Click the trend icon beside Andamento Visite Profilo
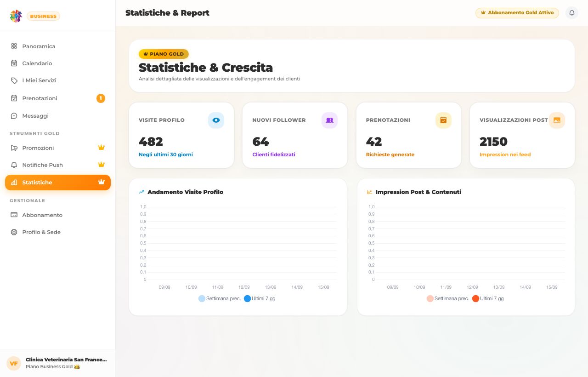The height and width of the screenshot is (377, 588). point(141,192)
